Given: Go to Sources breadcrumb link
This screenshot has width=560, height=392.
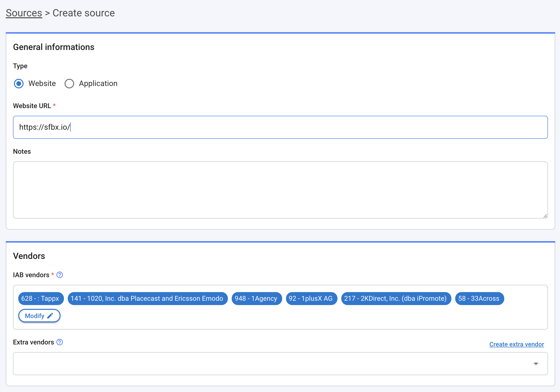Looking at the screenshot, I should point(24,13).
